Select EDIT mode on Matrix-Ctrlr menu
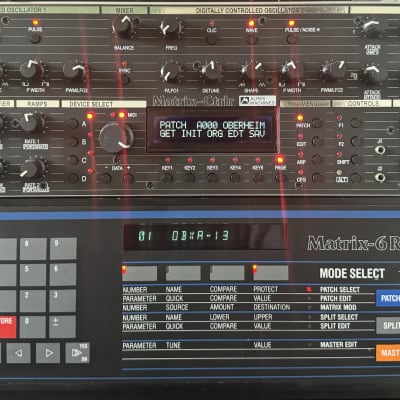The height and width of the screenshot is (400, 400). pos(317,141)
